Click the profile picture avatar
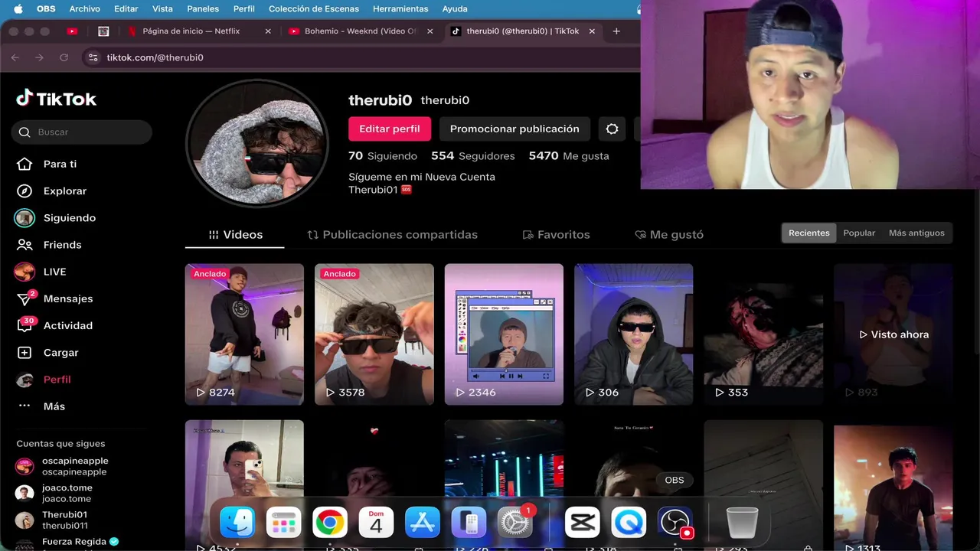Viewport: 980px width, 551px height. pyautogui.click(x=257, y=143)
